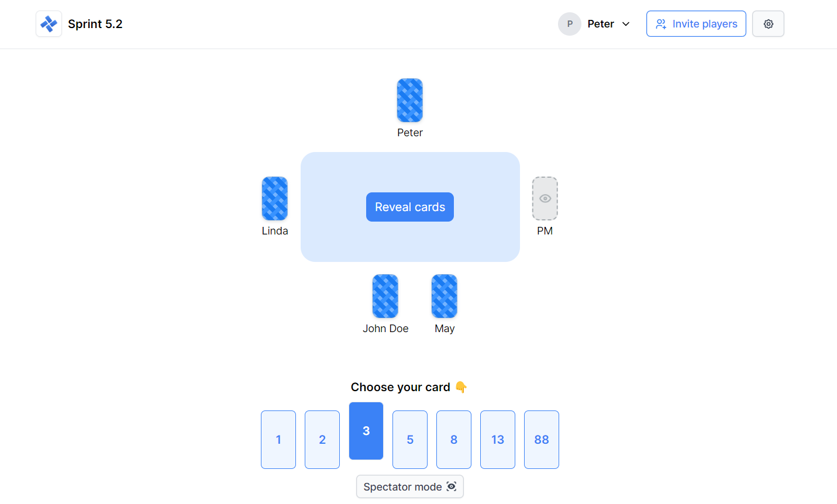Viewport: 837px width, 504px height.
Task: Toggle the eye icon in Spectator mode button
Action: click(451, 486)
